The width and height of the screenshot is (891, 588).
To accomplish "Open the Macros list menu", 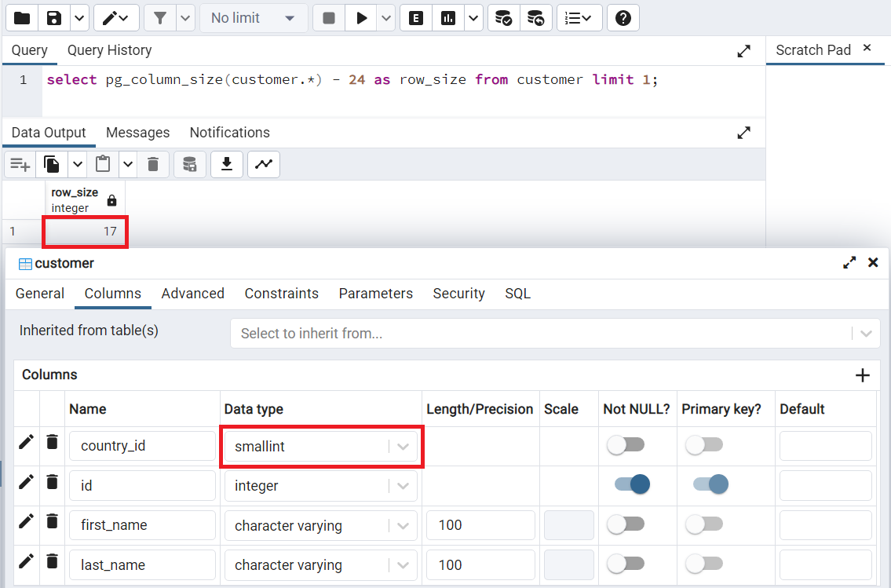I will [x=579, y=18].
